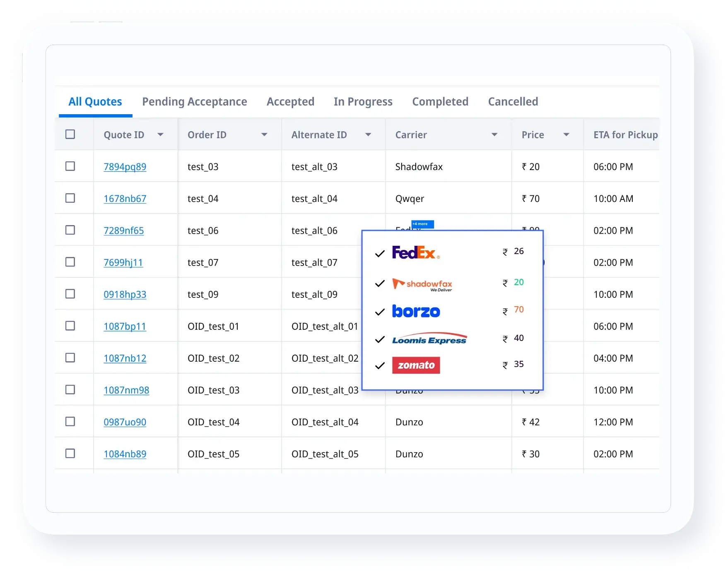Select the Loomis Express logo
Screen dimensions: 728x571
tap(429, 339)
